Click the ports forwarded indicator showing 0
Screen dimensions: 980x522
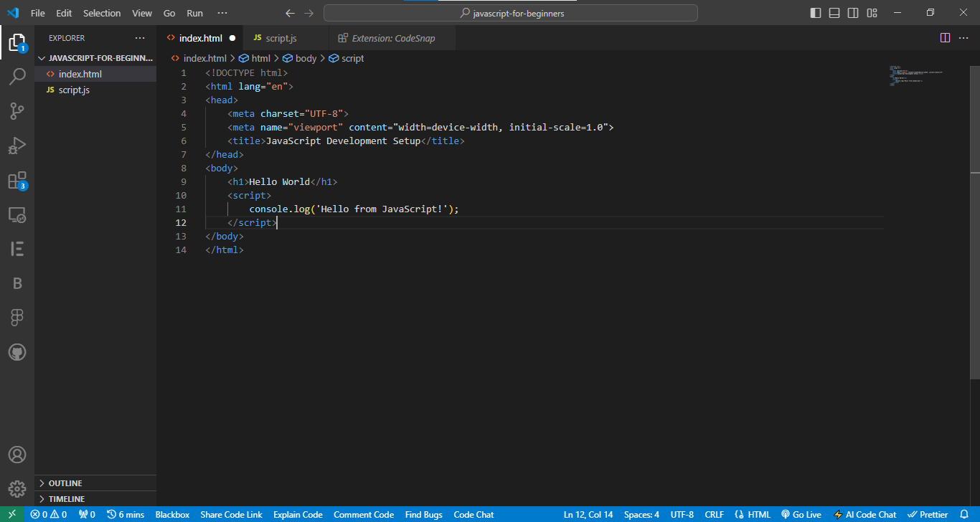87,514
